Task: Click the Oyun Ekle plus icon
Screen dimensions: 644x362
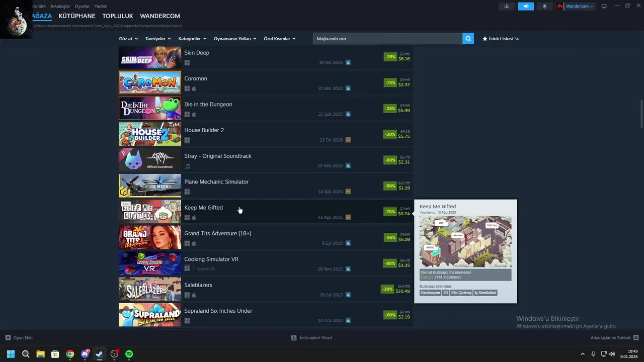Action: click(8, 338)
